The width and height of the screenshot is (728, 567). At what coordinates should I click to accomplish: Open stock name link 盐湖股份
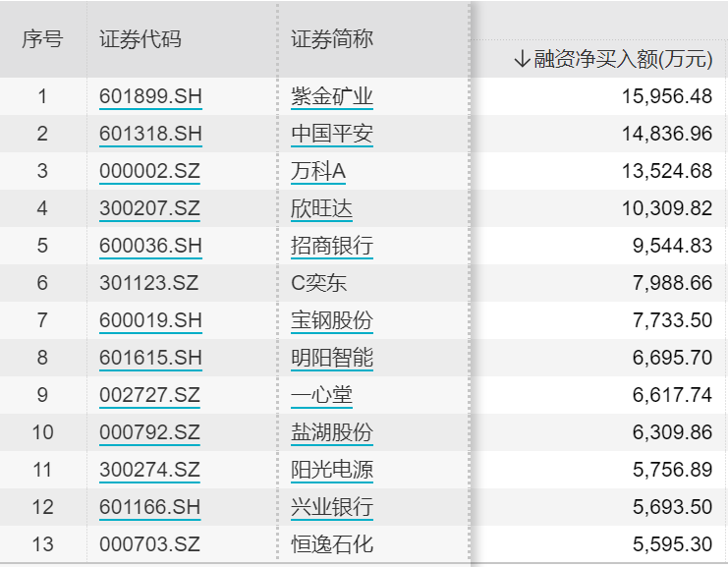332,432
